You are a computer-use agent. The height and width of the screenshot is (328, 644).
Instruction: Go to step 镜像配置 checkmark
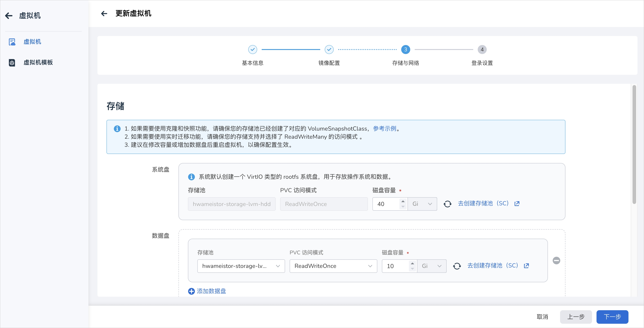[x=329, y=50]
